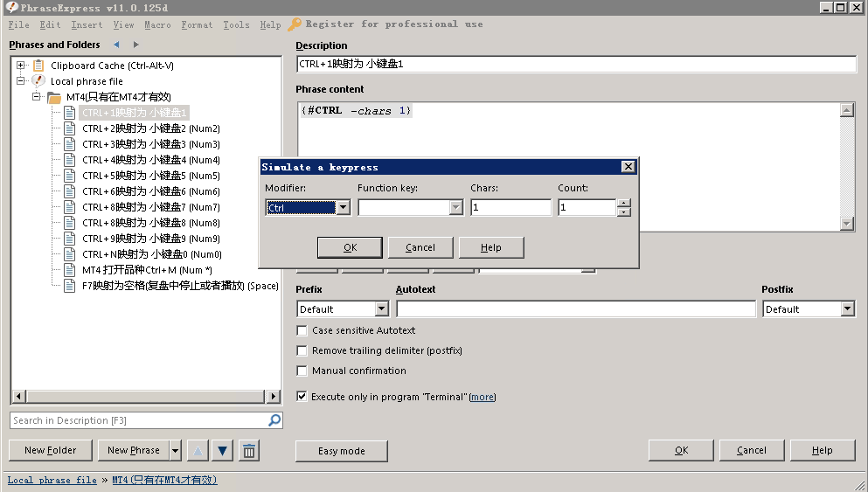Click the search magnifier icon

pyautogui.click(x=274, y=420)
